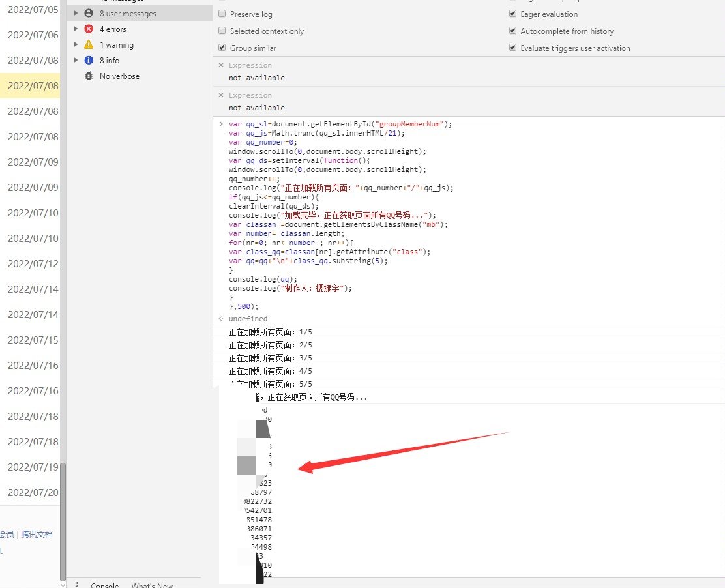725x588 pixels.
Task: Click the blue info icon
Action: pyautogui.click(x=89, y=61)
